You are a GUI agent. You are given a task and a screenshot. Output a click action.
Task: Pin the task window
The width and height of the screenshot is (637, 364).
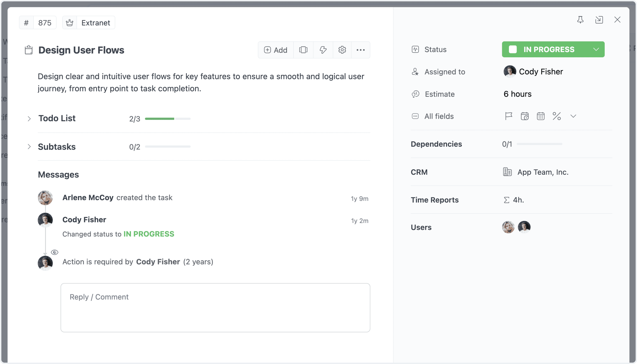[x=580, y=20]
